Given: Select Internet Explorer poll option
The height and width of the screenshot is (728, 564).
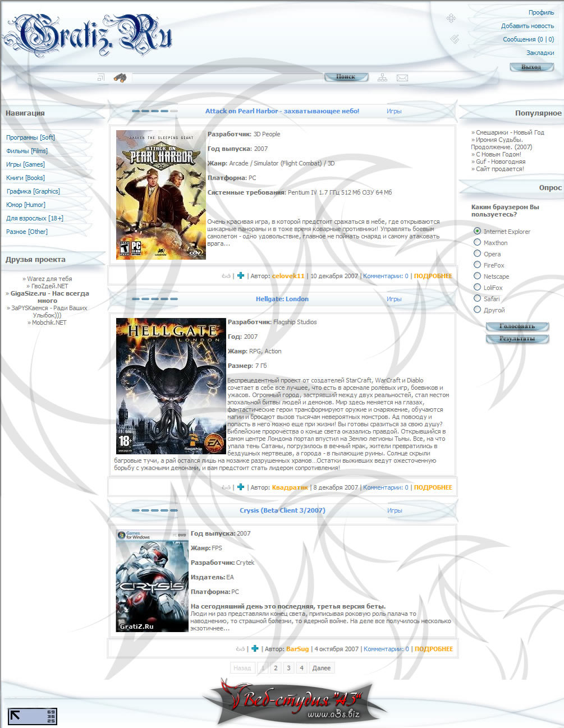Looking at the screenshot, I should click(x=477, y=231).
